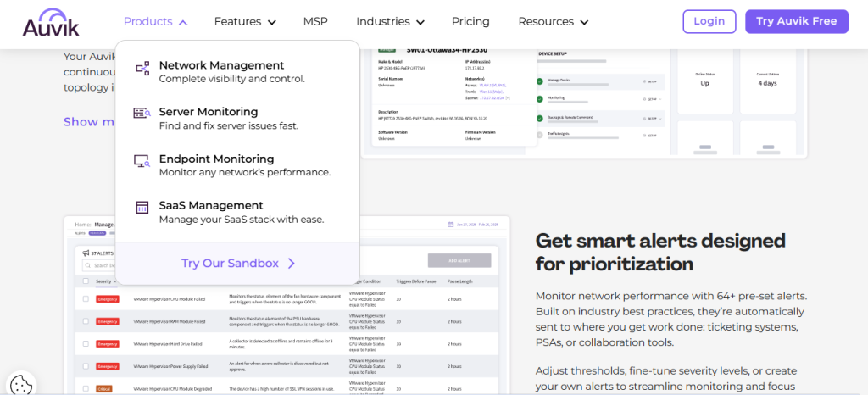Open the Pricing page from the navbar
The height and width of the screenshot is (395, 868).
pyautogui.click(x=470, y=21)
